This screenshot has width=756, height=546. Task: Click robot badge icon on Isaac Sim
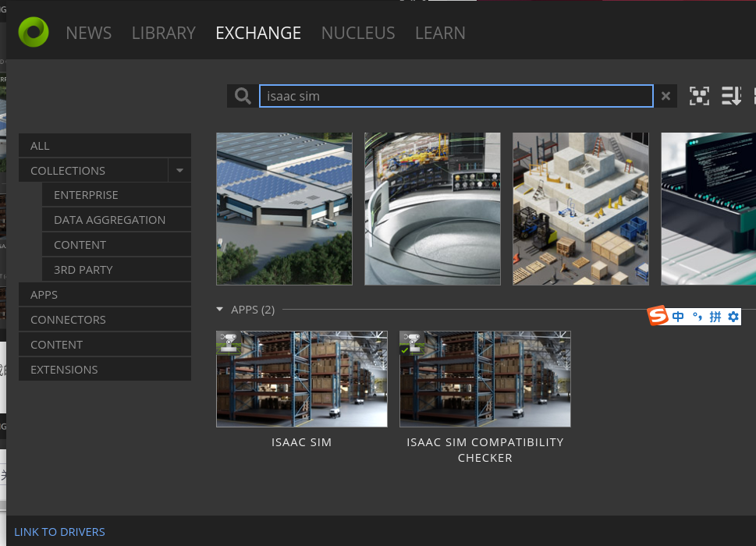pyautogui.click(x=228, y=342)
